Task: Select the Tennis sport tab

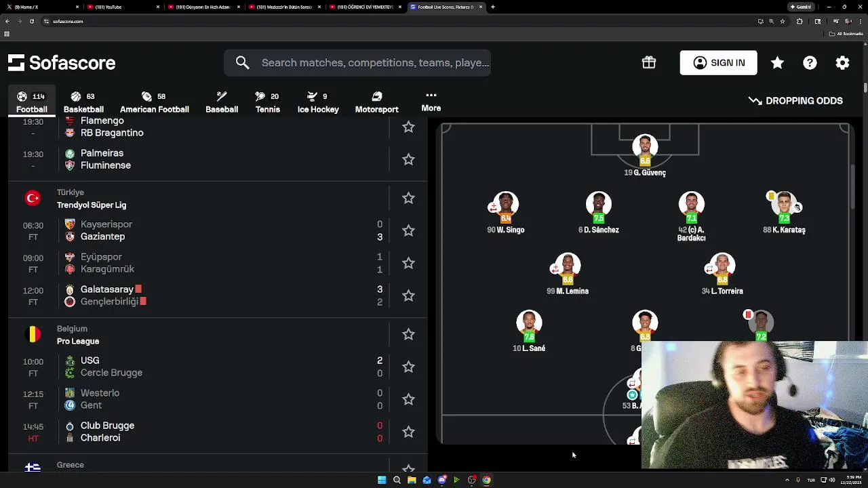Action: pyautogui.click(x=268, y=102)
